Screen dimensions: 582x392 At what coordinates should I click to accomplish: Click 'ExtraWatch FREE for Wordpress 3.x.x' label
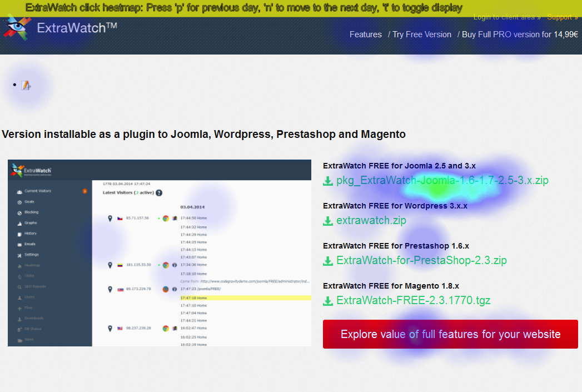coord(395,206)
